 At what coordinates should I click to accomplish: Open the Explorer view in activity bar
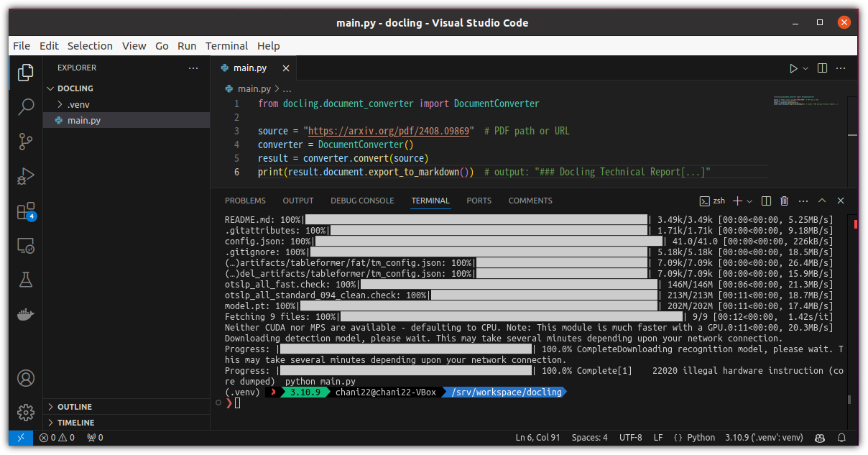point(26,73)
